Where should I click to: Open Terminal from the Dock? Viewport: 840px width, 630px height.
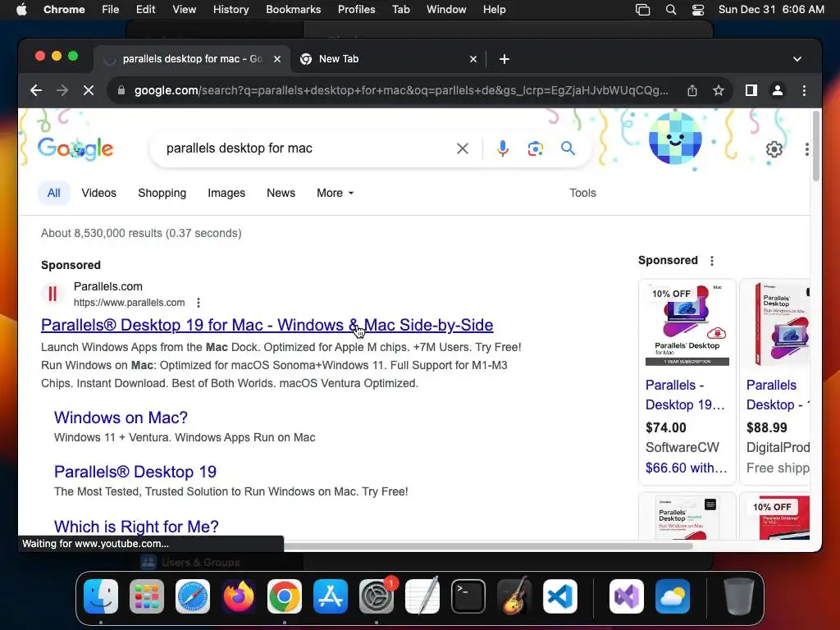468,596
